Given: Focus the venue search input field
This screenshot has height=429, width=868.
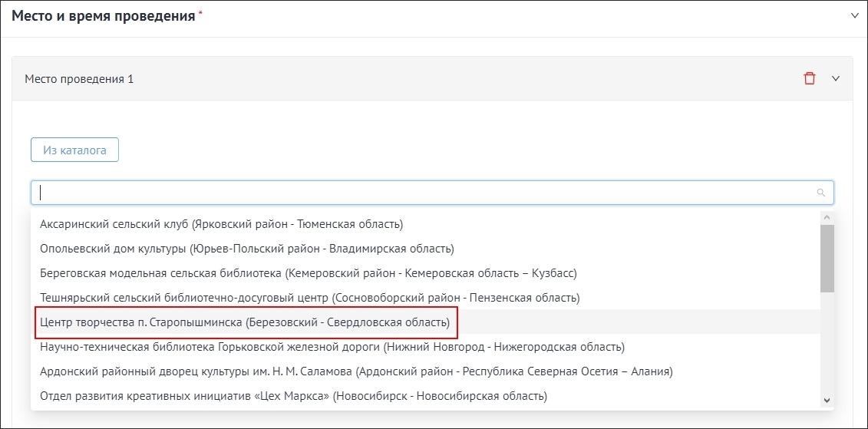Looking at the screenshot, I should click(422, 193).
